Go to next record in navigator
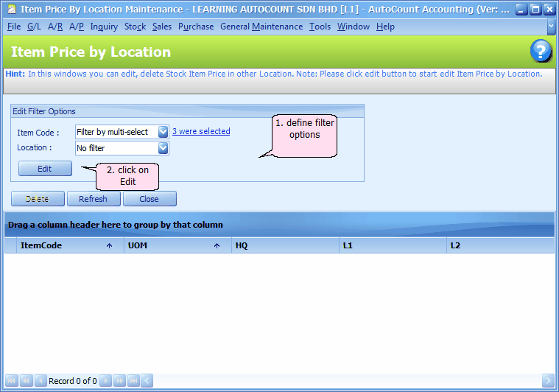Screen dimensions: 559x392 pos(105,381)
